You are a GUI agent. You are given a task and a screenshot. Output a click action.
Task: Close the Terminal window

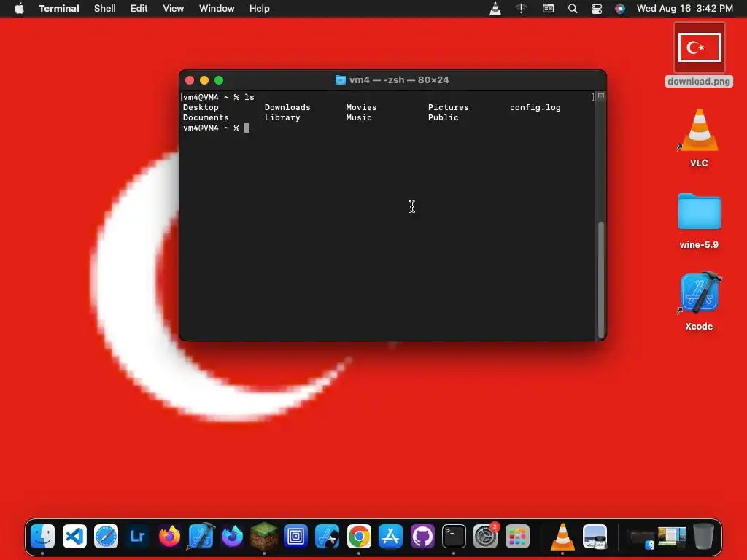pos(190,80)
